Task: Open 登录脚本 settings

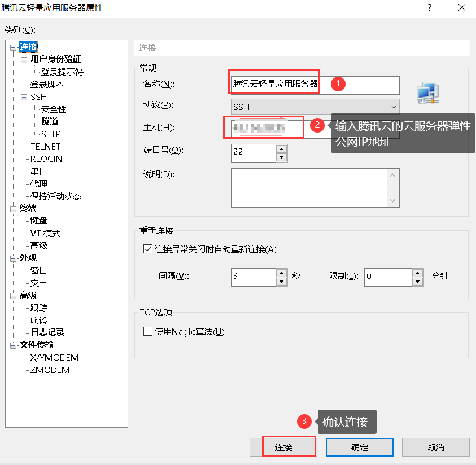Action: (47, 84)
